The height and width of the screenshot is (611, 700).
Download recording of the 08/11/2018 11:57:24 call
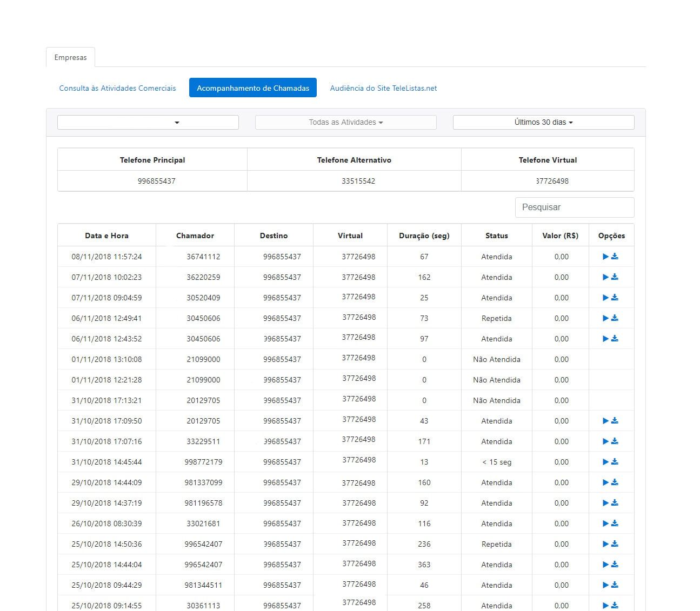(x=615, y=257)
